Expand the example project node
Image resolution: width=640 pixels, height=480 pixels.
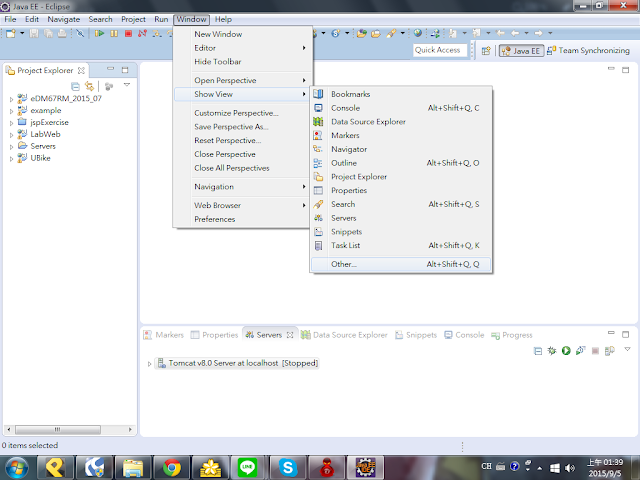(x=11, y=111)
